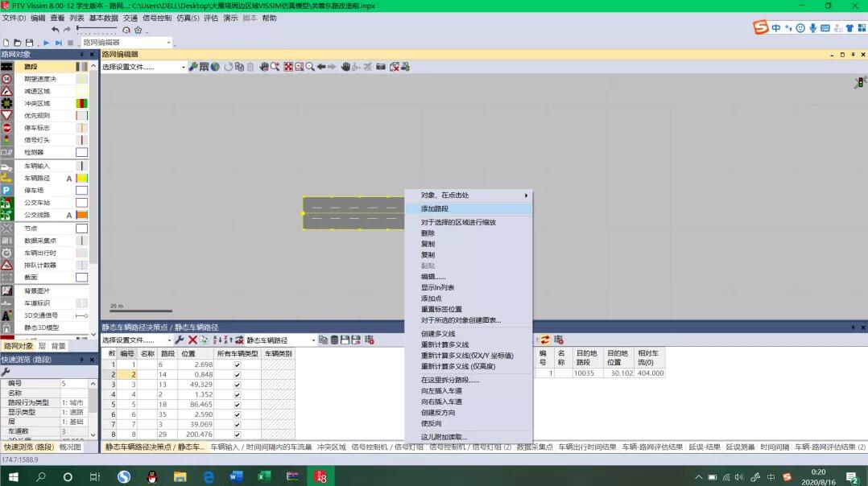Image resolution: width=868 pixels, height=486 pixels.
Task: Select the 车辆输入 vehicle input icon
Action: point(6,166)
